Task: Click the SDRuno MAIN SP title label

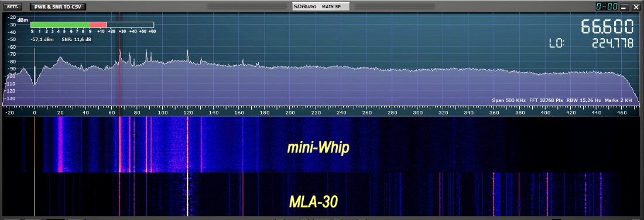Action: click(x=321, y=6)
